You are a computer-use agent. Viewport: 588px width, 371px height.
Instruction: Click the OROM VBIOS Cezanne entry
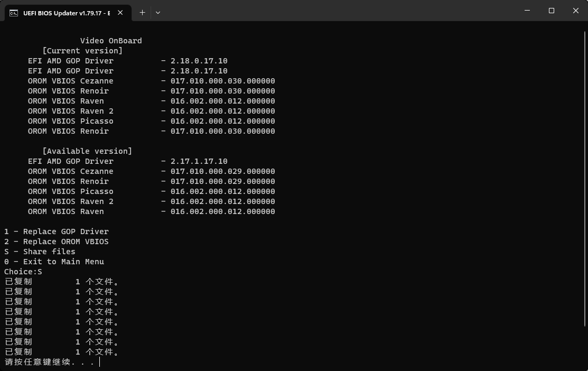point(71,80)
